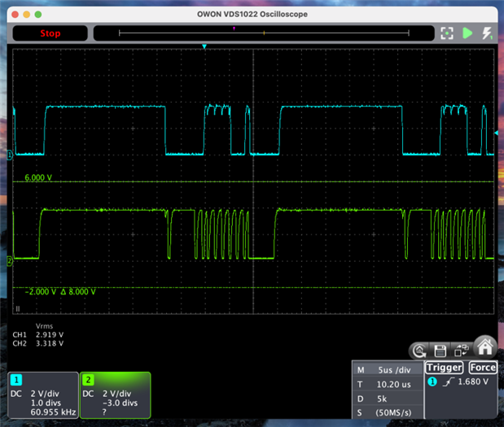
Task: Open the Trigger menu
Action: (x=444, y=367)
